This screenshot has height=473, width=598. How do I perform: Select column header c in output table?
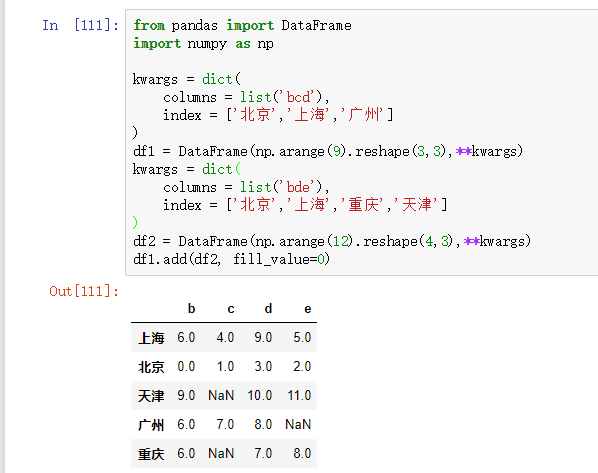click(231, 309)
